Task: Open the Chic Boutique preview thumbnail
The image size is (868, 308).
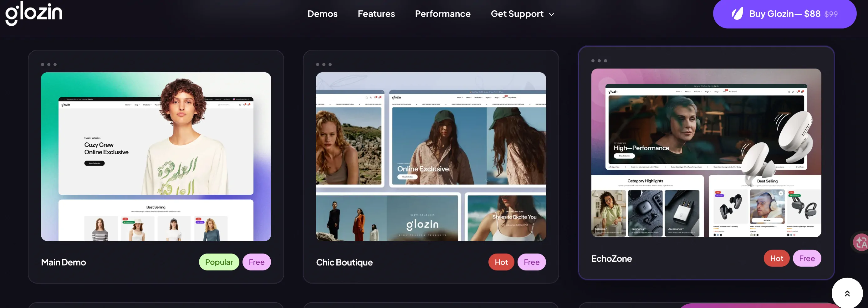Action: [x=431, y=157]
